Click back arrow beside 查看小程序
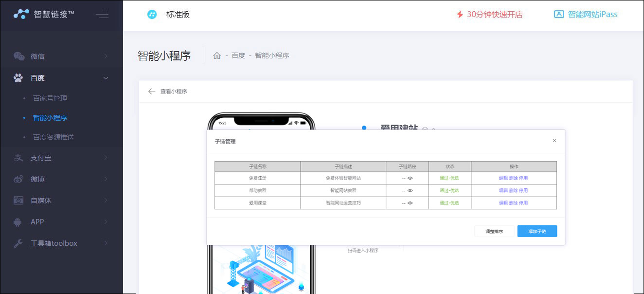The height and width of the screenshot is (294, 644). point(152,92)
